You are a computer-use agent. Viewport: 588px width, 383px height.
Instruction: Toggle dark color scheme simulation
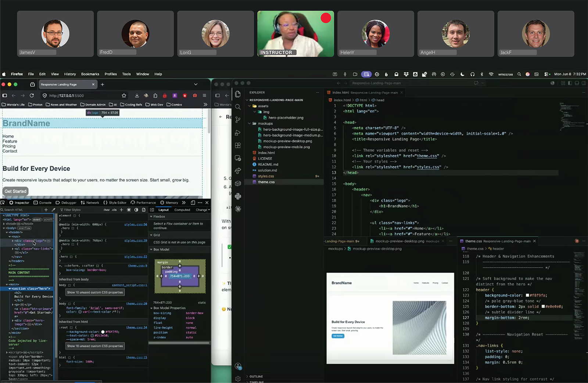(136, 210)
